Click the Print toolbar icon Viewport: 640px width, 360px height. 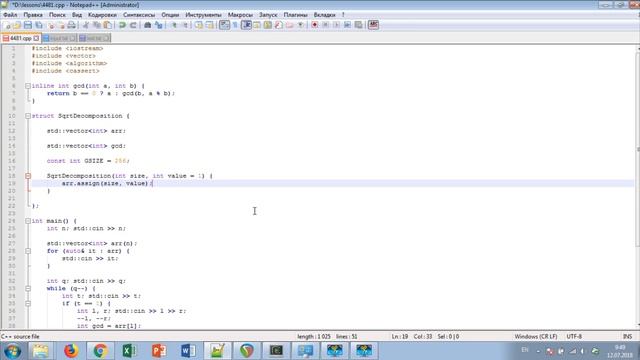[71, 25]
